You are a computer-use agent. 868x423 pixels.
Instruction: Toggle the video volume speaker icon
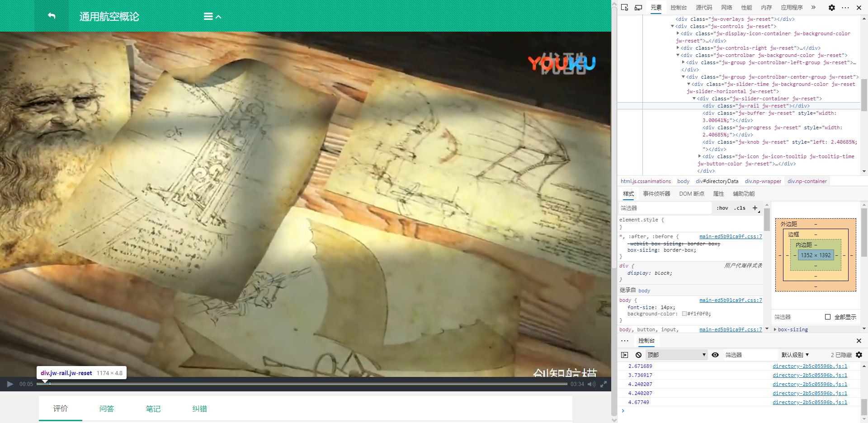591,384
